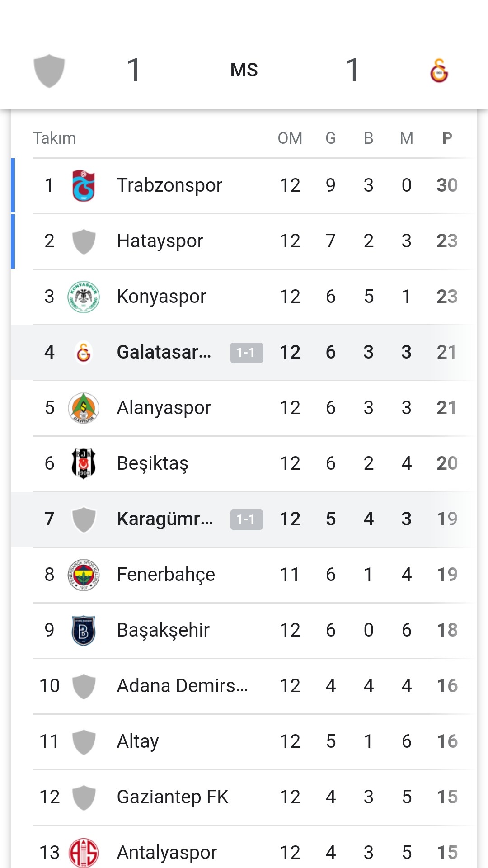Open Adana Demirspor team name

182,686
